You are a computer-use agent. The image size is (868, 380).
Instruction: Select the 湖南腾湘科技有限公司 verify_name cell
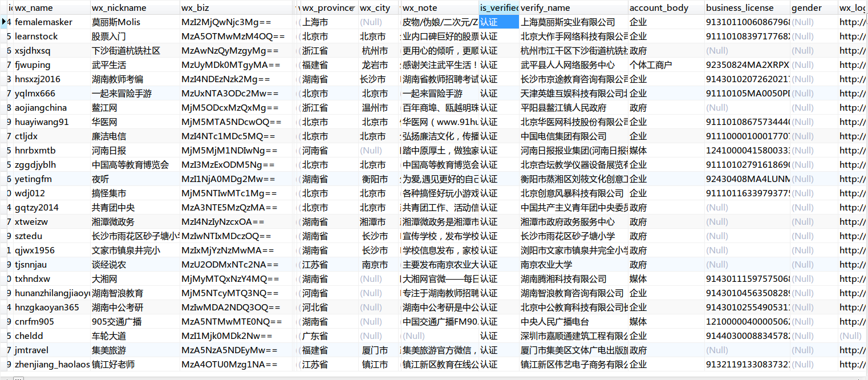[x=573, y=279]
